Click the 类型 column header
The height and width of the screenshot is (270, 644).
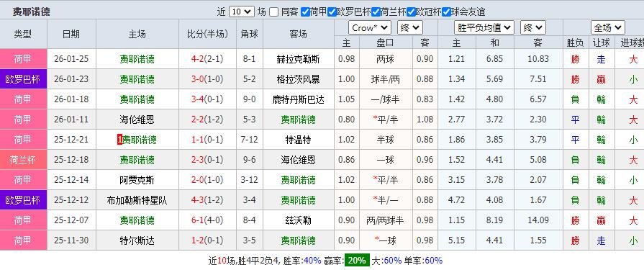22,34
